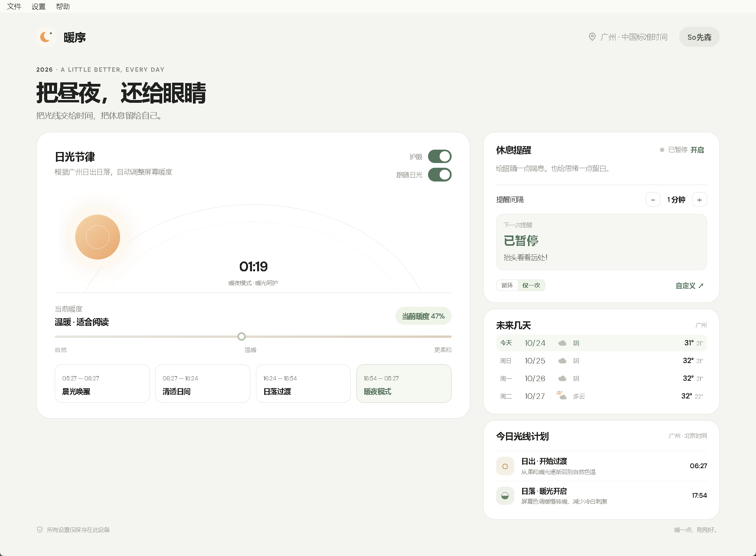Viewport: 756px width, 556px height.
Task: Select the 循环 repeat option
Action: [507, 285]
